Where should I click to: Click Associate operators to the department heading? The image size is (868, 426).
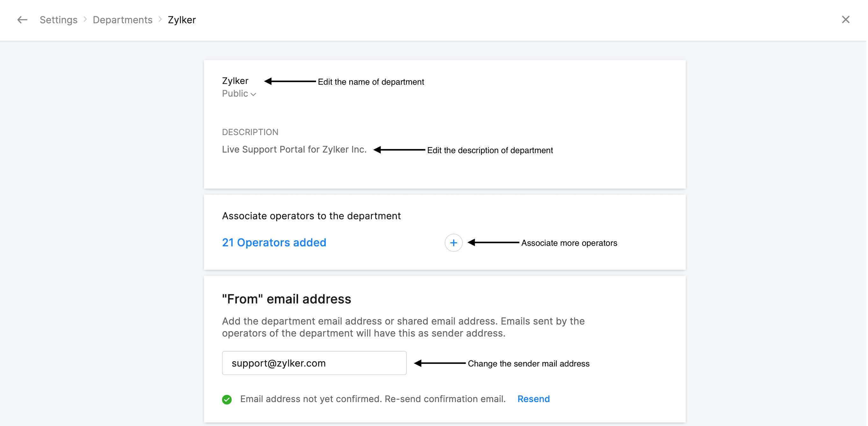click(311, 216)
